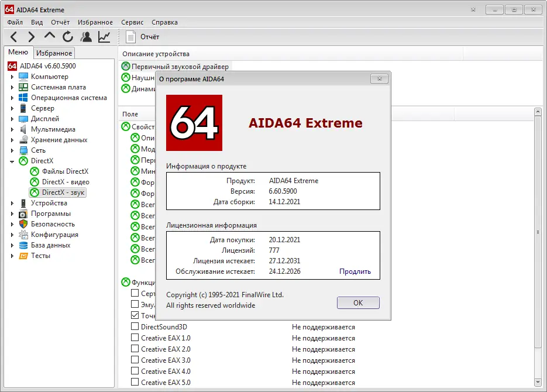Click the Операционная система Windows icon
The width and height of the screenshot is (547, 392).
click(x=23, y=97)
